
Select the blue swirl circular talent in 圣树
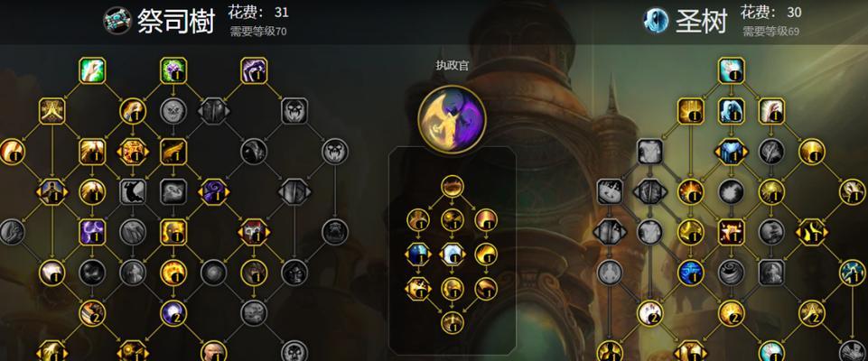[691, 273]
